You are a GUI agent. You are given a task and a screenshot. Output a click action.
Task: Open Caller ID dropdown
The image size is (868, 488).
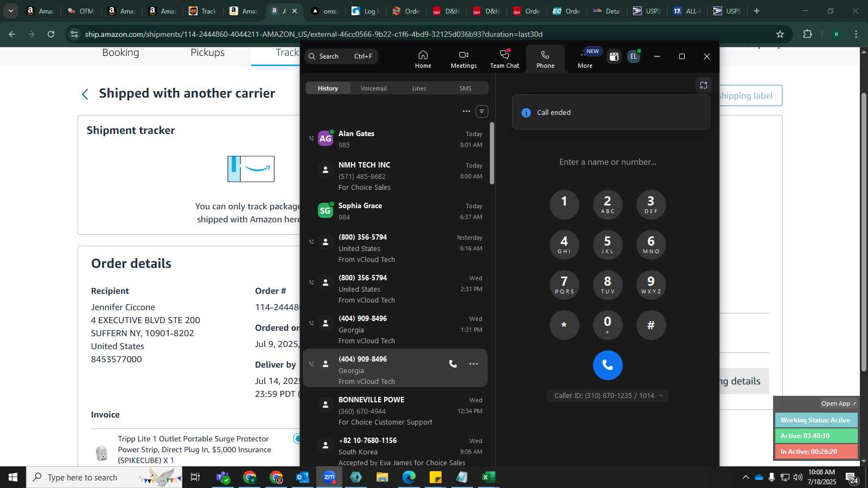(608, 396)
